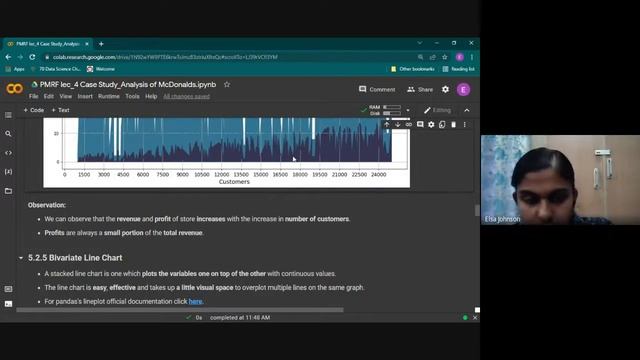The image size is (640, 360).
Task: Click Elsa Johnson's video thumbnail
Action: pos(560,180)
